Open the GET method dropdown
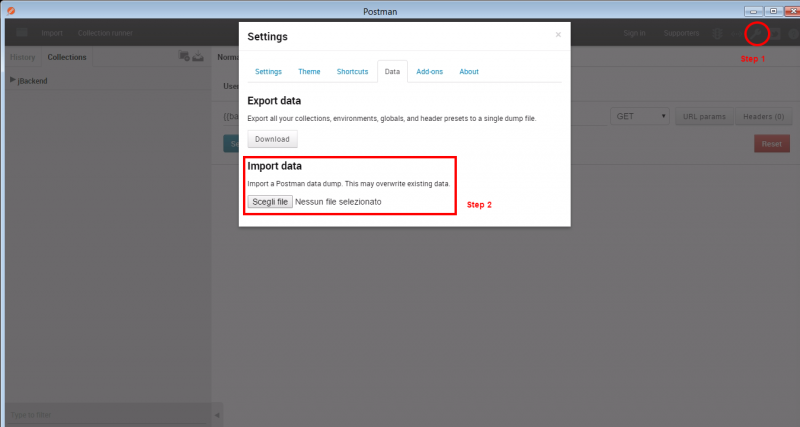The width and height of the screenshot is (800, 427). (640, 116)
